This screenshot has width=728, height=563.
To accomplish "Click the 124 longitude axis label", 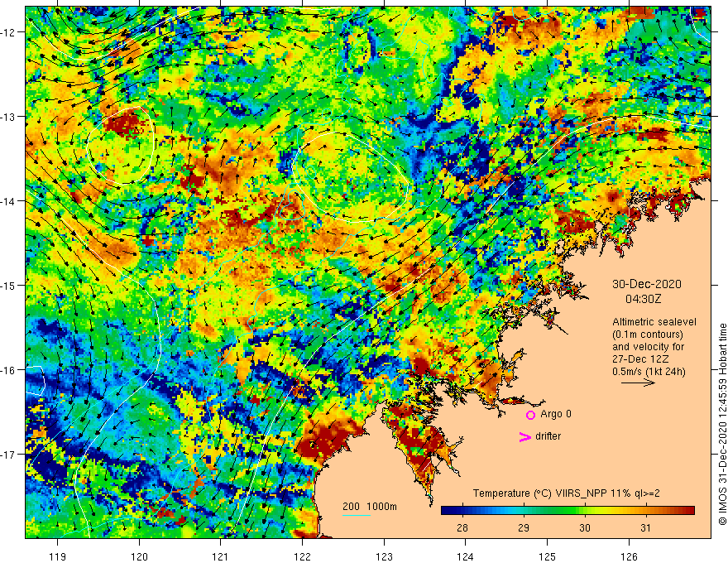I will point(466,556).
